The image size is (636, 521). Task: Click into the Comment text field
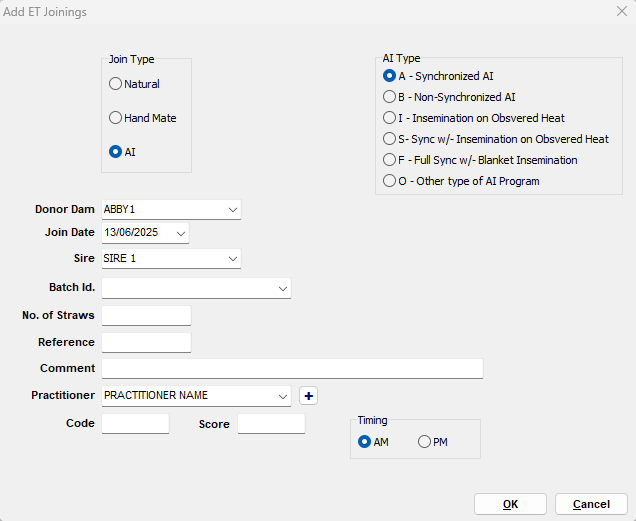pos(292,368)
